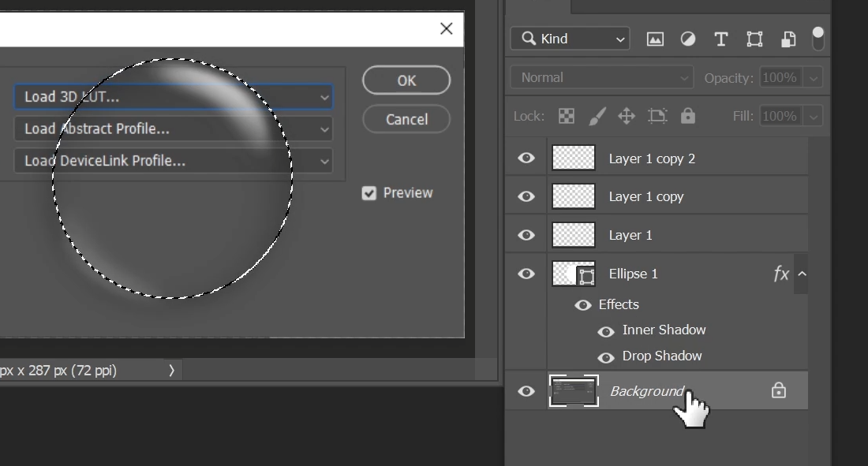The image size is (868, 466).
Task: Click the Drop Shadow effect label
Action: coord(662,356)
